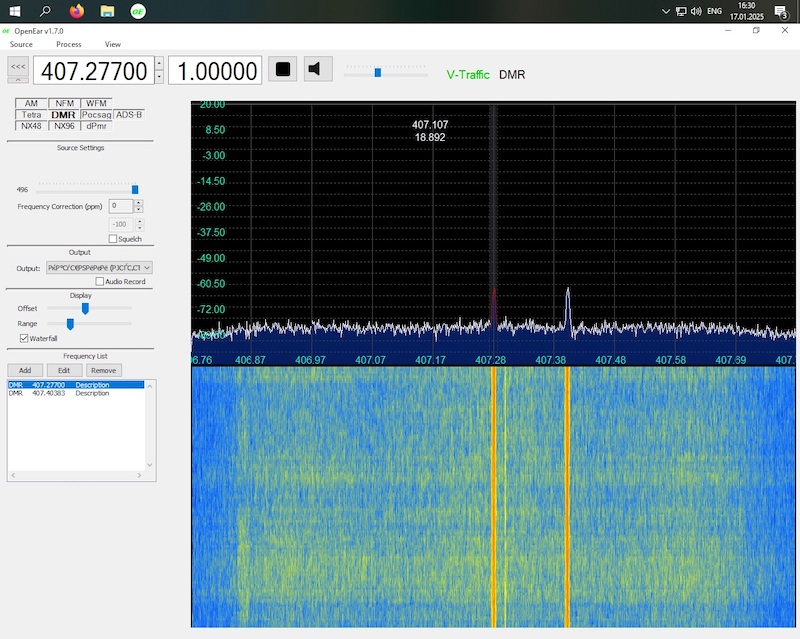
Task: Enable the Squelch checkbox
Action: point(113,239)
